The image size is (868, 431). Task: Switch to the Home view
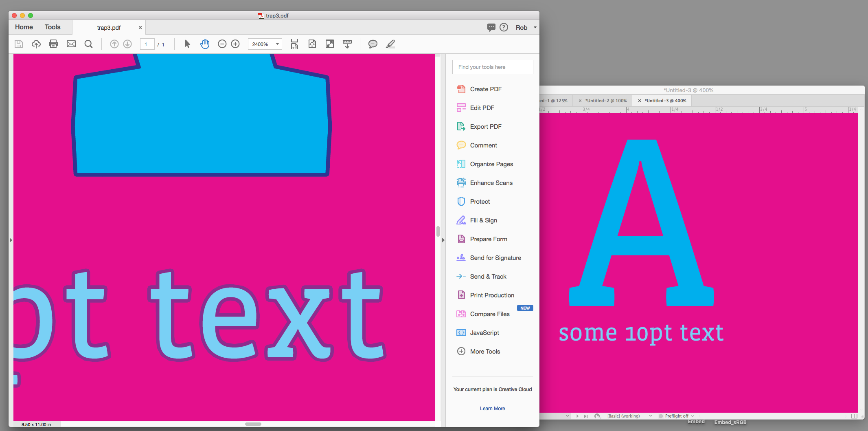point(24,27)
